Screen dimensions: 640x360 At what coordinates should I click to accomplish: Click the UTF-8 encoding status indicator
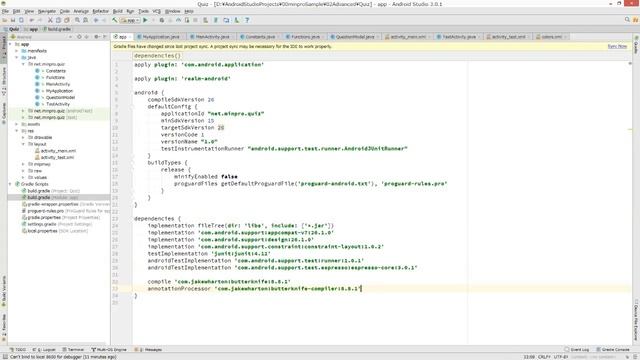(x=560, y=357)
